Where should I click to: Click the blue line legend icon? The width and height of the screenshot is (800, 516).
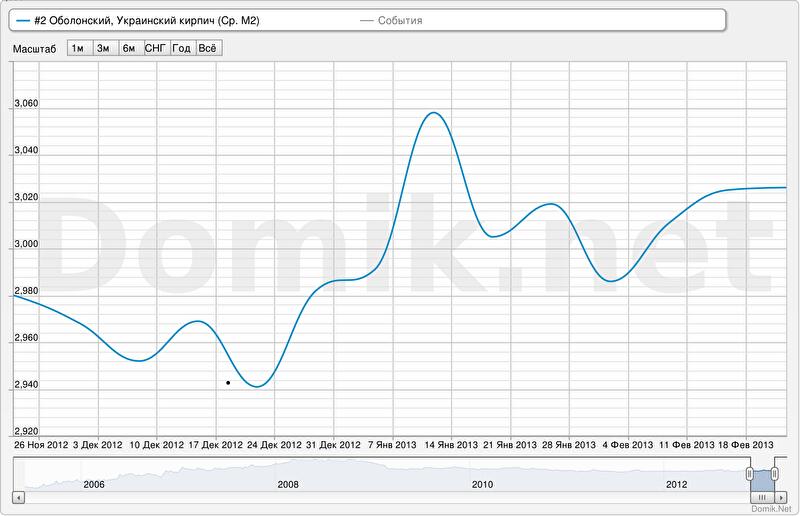point(23,20)
